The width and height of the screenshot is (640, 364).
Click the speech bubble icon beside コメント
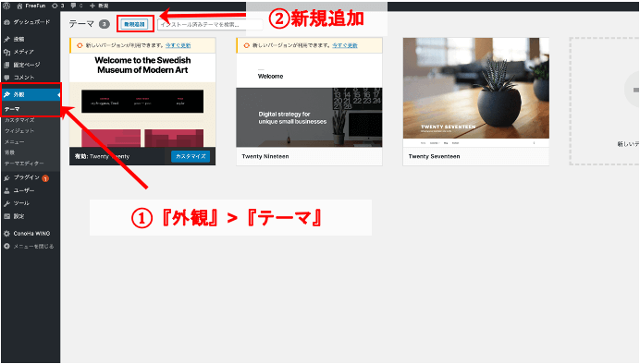[x=6, y=77]
